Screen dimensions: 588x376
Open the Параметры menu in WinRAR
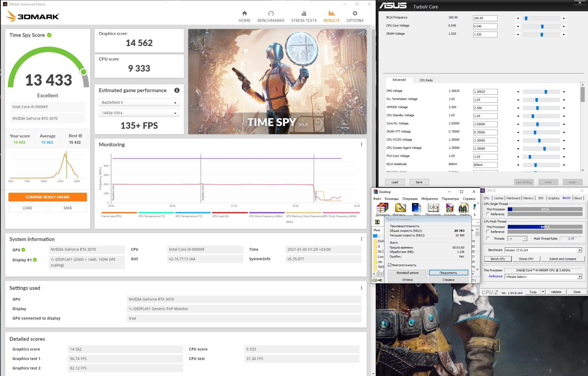pyautogui.click(x=450, y=199)
